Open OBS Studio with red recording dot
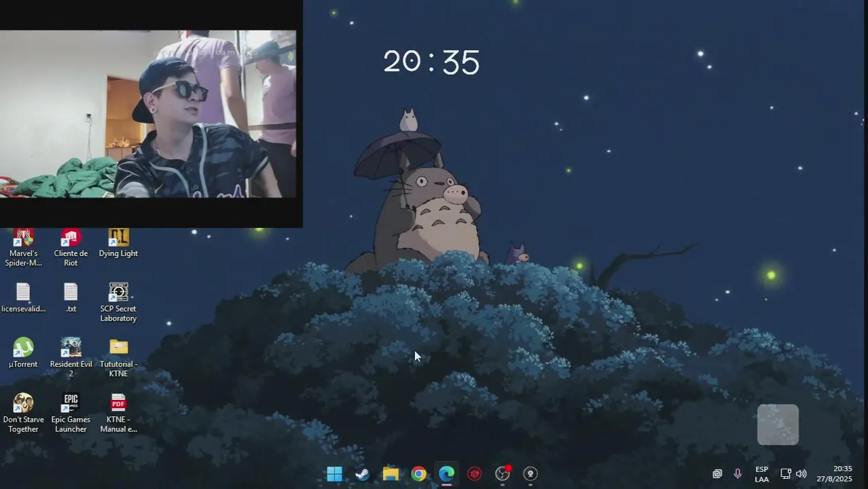Viewport: 868px width, 489px height. [x=503, y=474]
